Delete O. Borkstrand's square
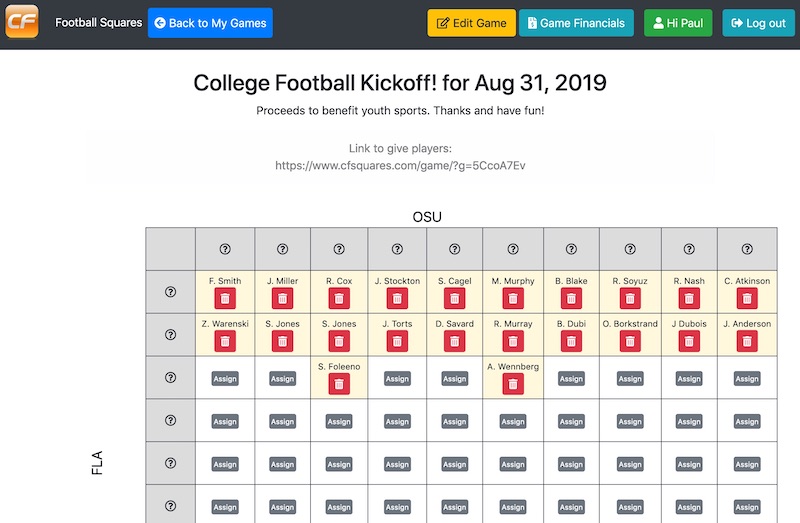The height and width of the screenshot is (523, 800). (x=630, y=341)
